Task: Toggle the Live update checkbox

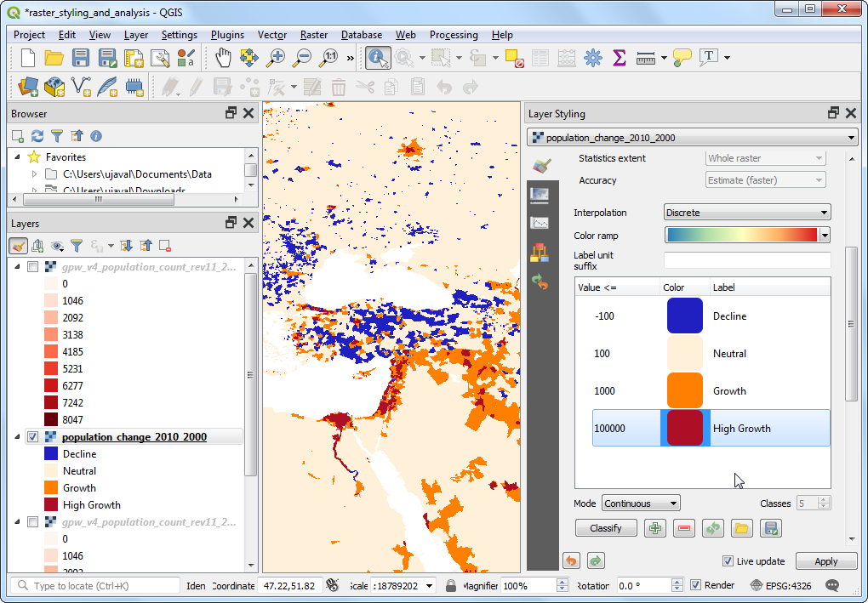Action: pyautogui.click(x=728, y=561)
